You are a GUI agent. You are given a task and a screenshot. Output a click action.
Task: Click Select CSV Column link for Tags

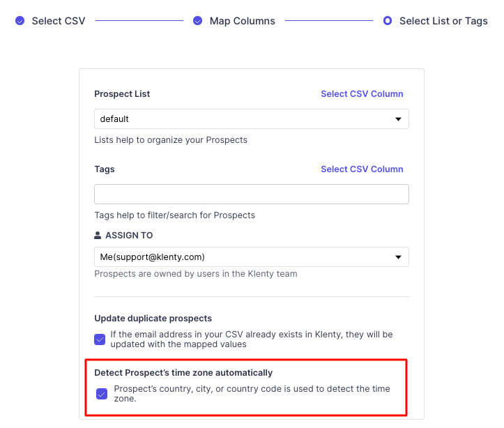point(362,169)
